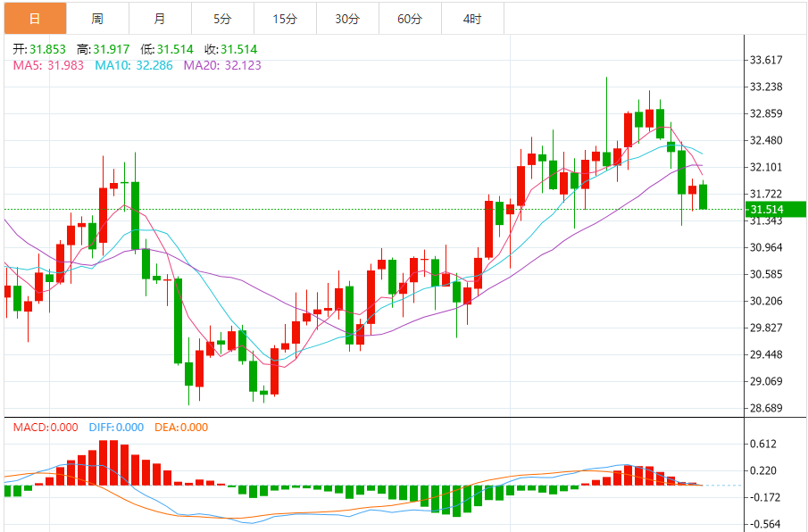The height and width of the screenshot is (532, 808).
Task: Click the MA20: 32.123 indicator label
Action: click(x=222, y=65)
